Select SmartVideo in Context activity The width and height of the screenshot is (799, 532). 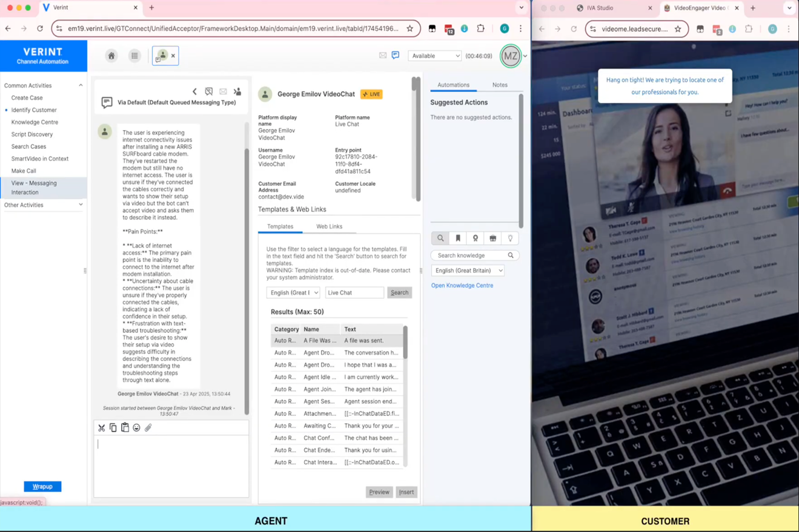point(39,159)
